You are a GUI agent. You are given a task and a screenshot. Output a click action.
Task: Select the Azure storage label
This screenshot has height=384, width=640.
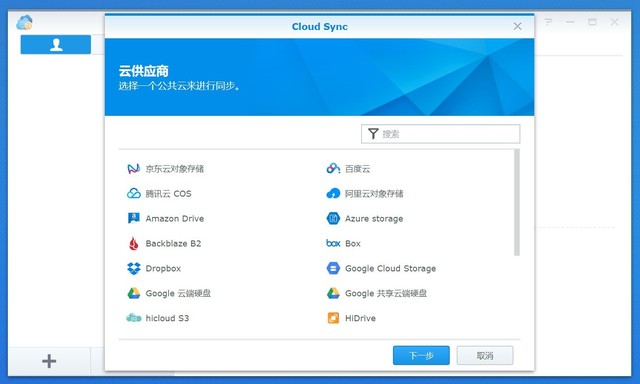(374, 218)
